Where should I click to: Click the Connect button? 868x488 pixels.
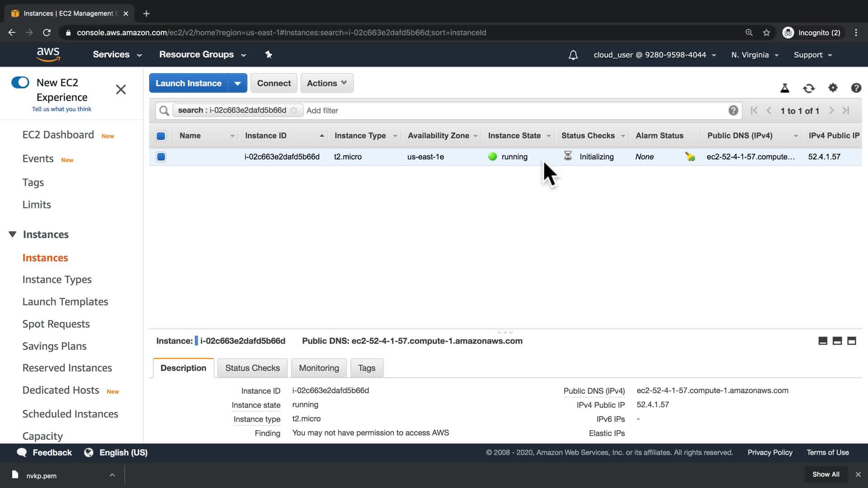tap(274, 83)
